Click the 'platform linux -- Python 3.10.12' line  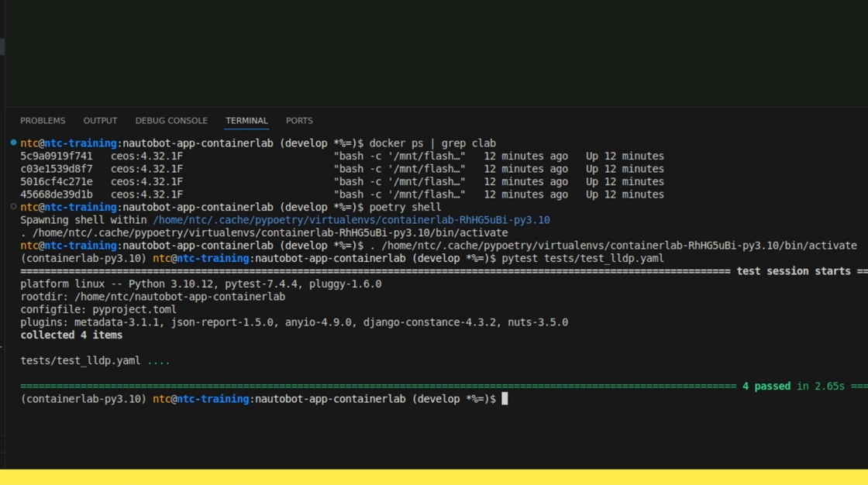tap(201, 284)
